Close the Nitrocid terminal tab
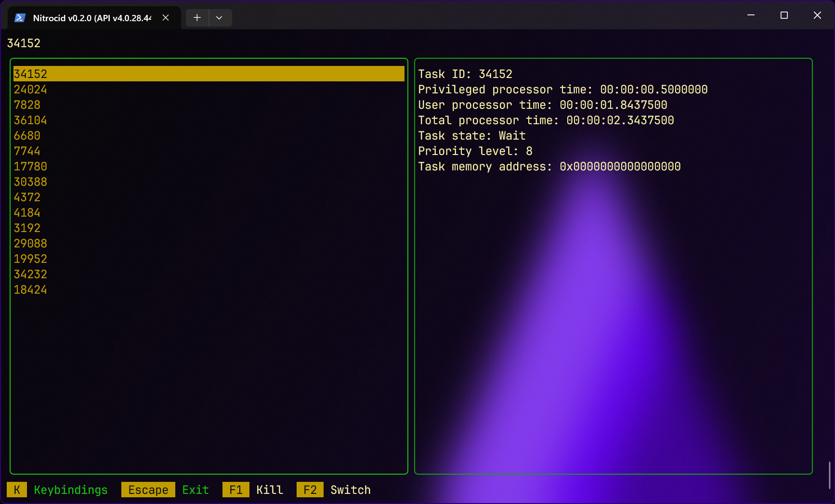Image resolution: width=835 pixels, height=504 pixels. (x=166, y=18)
